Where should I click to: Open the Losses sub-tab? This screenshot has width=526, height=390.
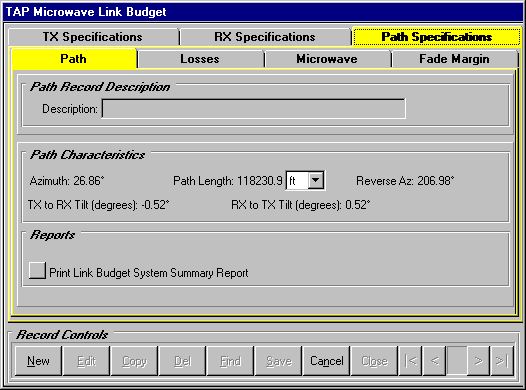[200, 59]
